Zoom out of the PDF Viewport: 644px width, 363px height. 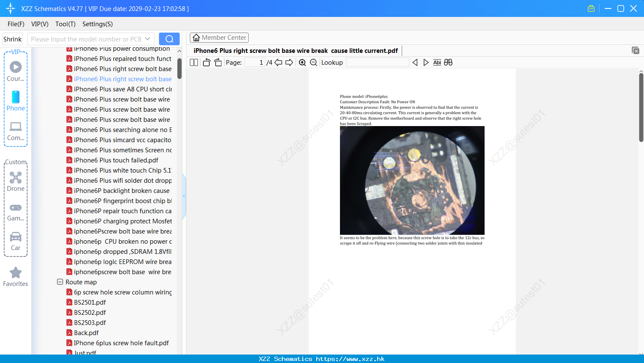(x=314, y=63)
